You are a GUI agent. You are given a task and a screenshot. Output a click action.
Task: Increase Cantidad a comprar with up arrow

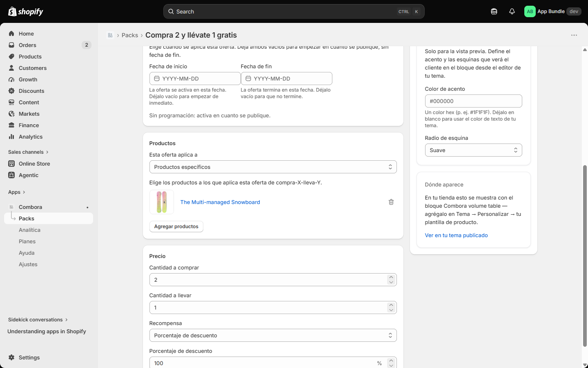coord(391,277)
